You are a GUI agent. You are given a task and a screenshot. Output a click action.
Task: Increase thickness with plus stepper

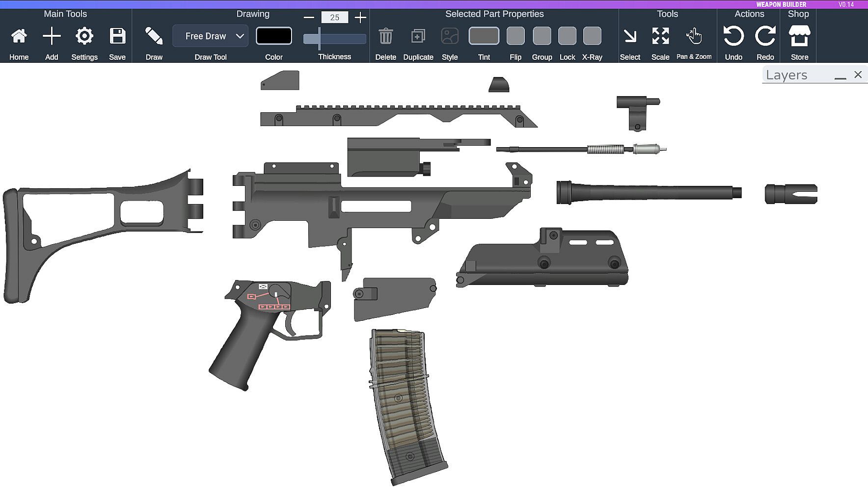pyautogui.click(x=360, y=18)
